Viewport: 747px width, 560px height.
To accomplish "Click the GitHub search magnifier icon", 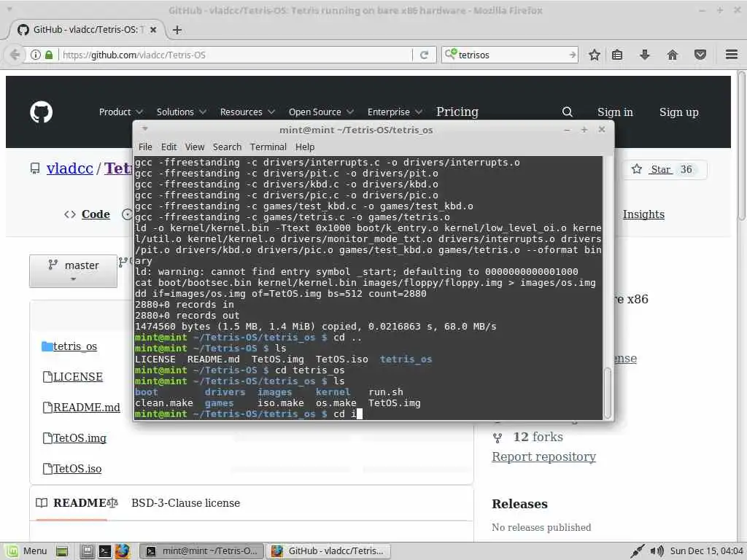I will tap(567, 112).
